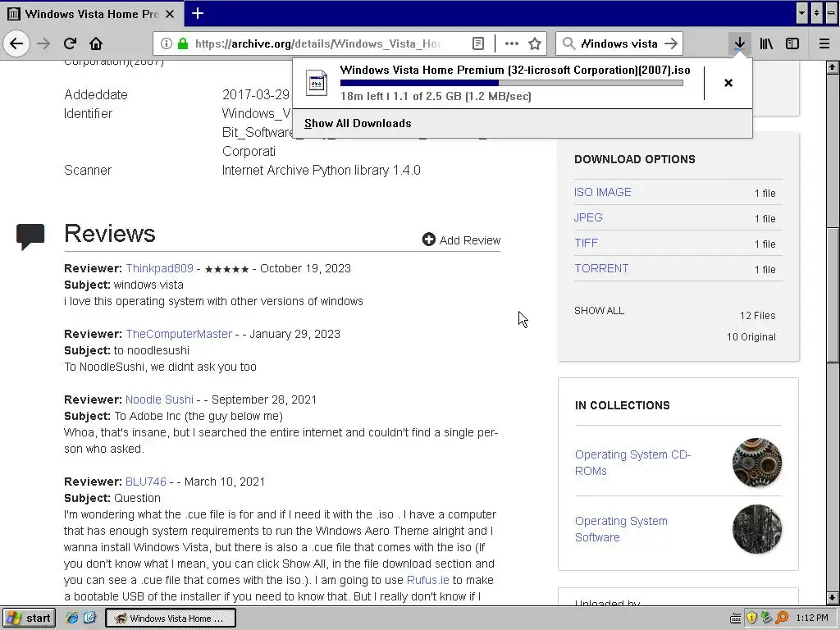
Task: Open the Library bookshelf icon
Action: [x=766, y=43]
